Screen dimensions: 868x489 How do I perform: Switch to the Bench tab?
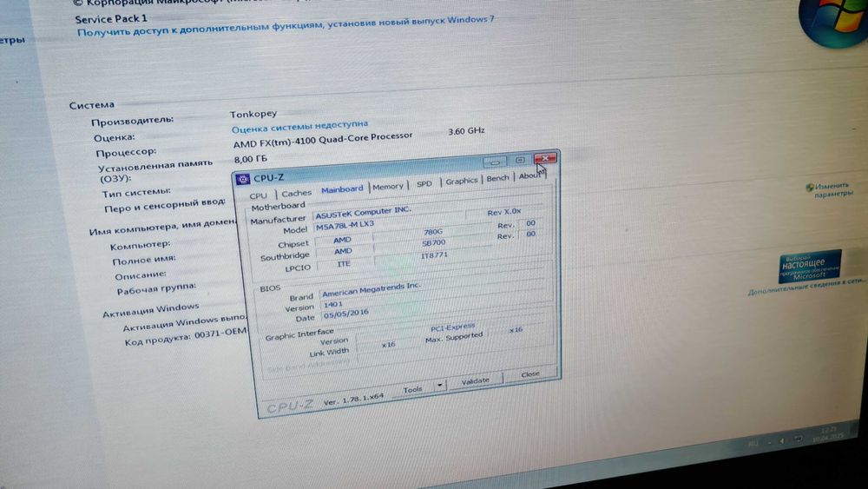[x=497, y=178]
